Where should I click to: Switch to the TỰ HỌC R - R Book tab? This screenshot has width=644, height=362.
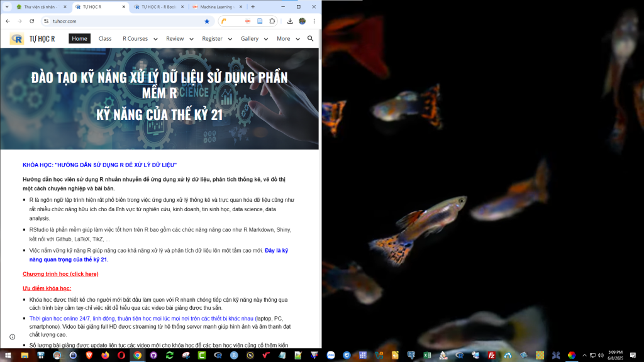tap(158, 7)
